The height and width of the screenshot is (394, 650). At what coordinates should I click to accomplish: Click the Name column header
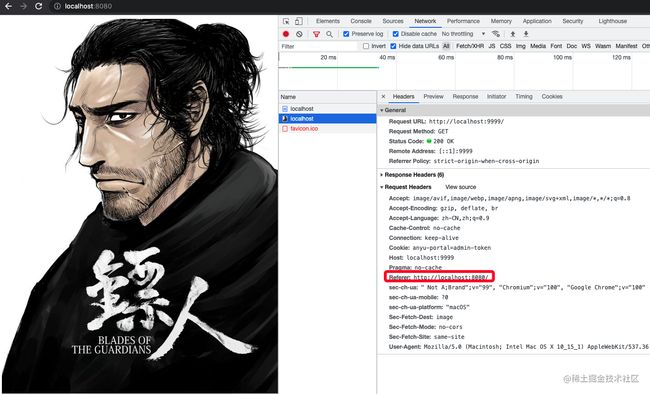click(x=327, y=97)
